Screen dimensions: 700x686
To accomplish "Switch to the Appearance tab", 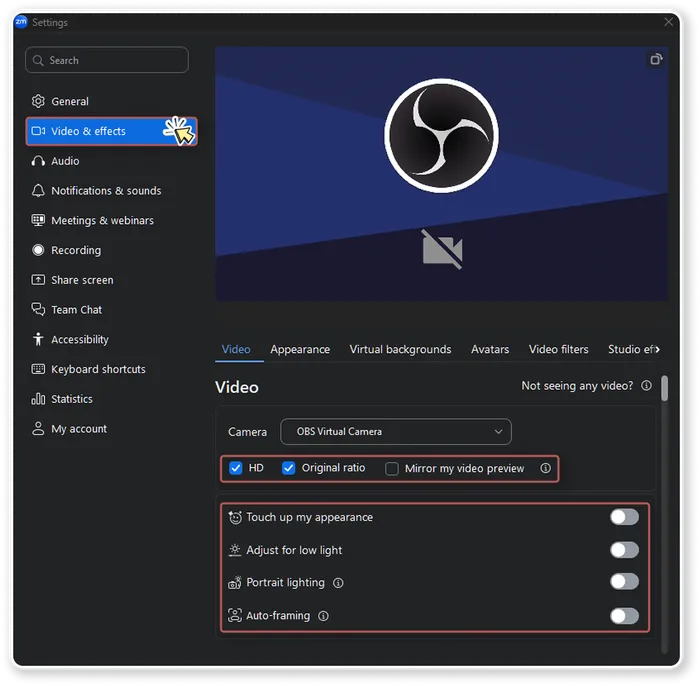I will click(300, 349).
